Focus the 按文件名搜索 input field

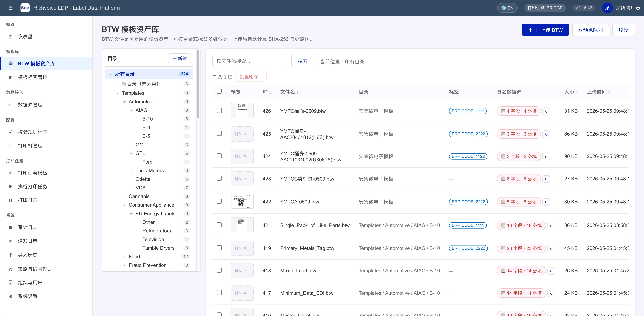pos(250,61)
